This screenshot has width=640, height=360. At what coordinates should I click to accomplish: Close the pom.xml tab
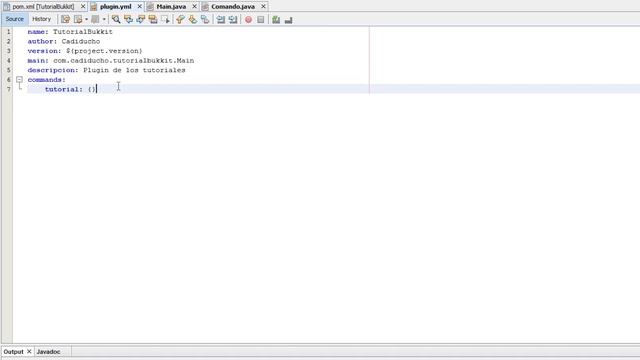tap(83, 7)
